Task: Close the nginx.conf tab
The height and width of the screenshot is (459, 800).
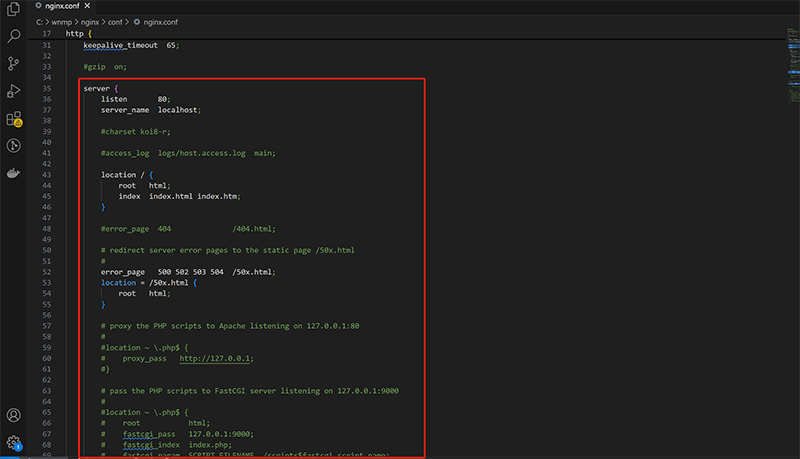Action: [87, 6]
